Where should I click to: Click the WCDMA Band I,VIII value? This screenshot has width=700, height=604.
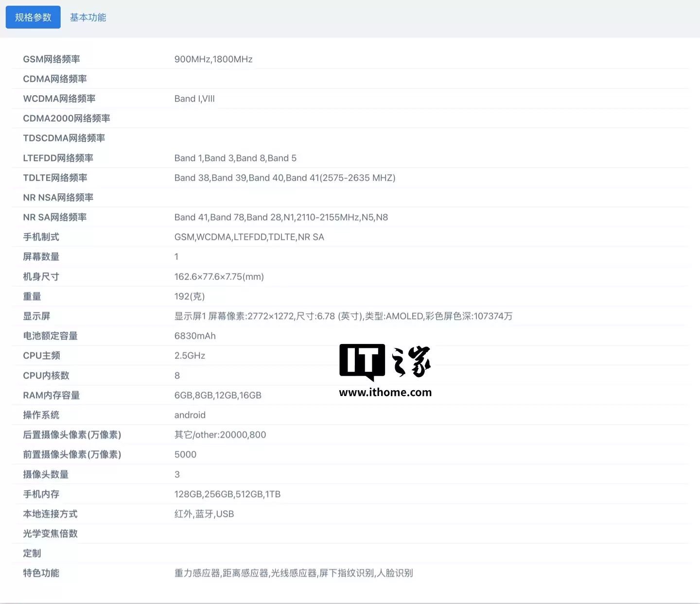point(194,98)
